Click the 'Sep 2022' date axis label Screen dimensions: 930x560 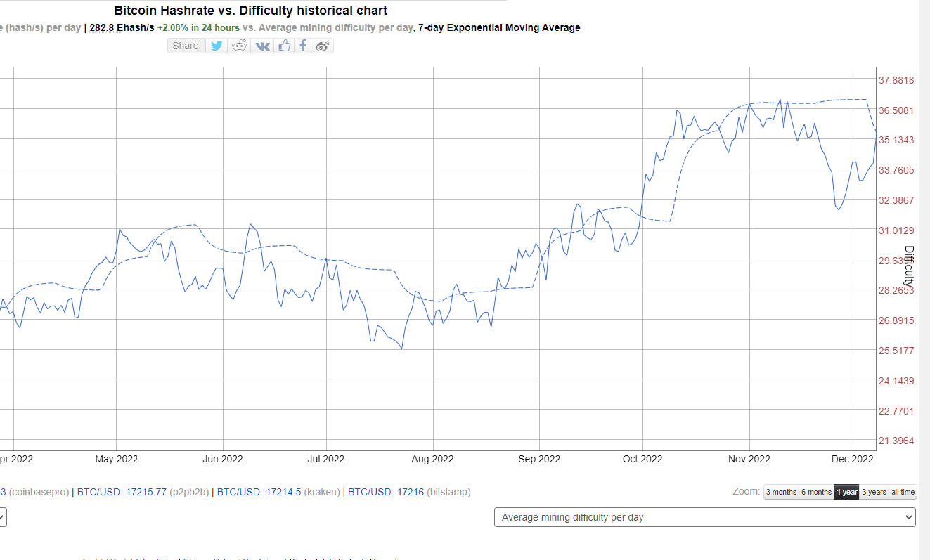coord(539,459)
